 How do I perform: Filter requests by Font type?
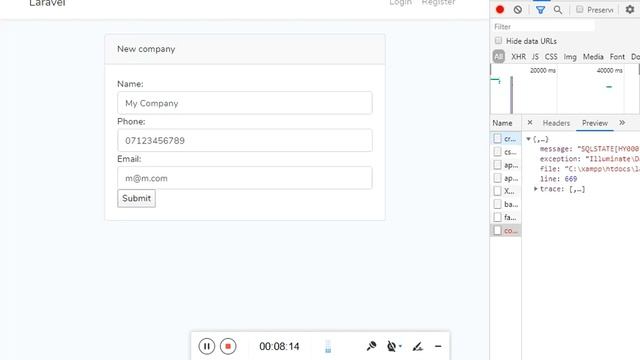[x=617, y=57]
